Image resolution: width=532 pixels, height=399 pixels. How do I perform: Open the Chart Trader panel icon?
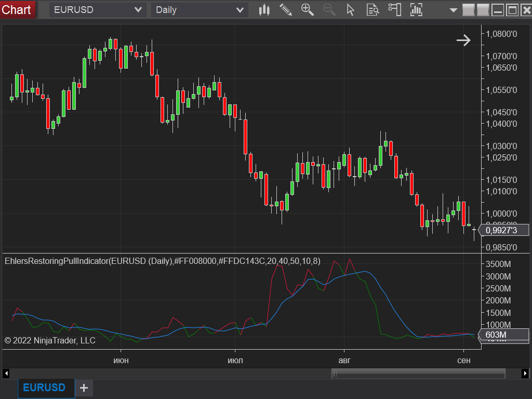click(394, 9)
